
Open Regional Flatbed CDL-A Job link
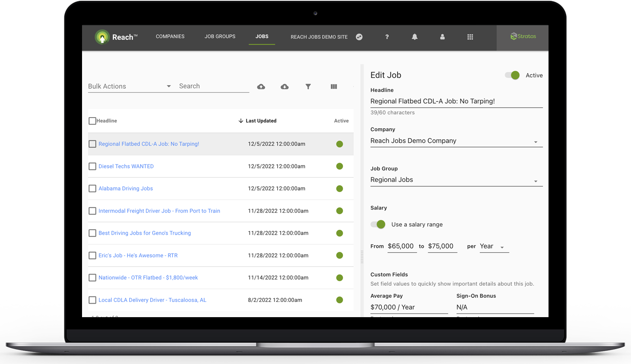pyautogui.click(x=149, y=144)
